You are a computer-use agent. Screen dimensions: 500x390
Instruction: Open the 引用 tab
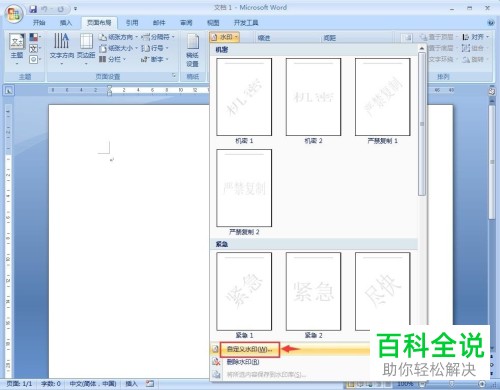[x=132, y=23]
